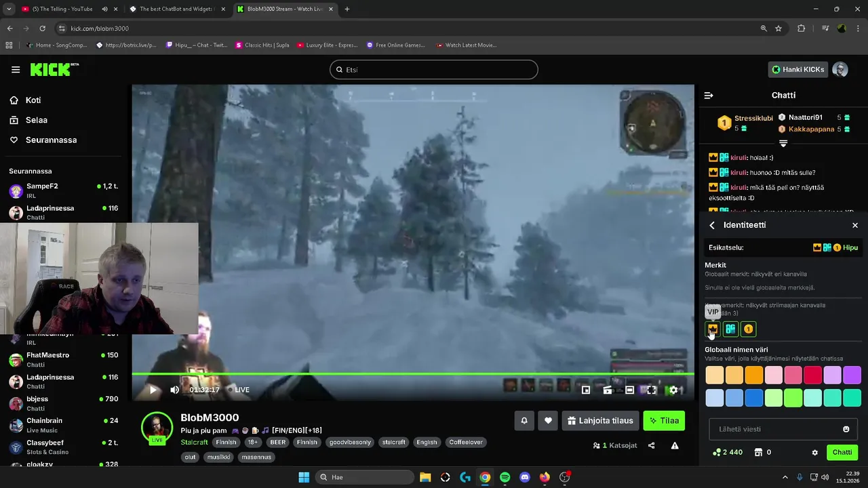Pick the hot pink name color
The width and height of the screenshot is (868, 488).
[x=793, y=375]
